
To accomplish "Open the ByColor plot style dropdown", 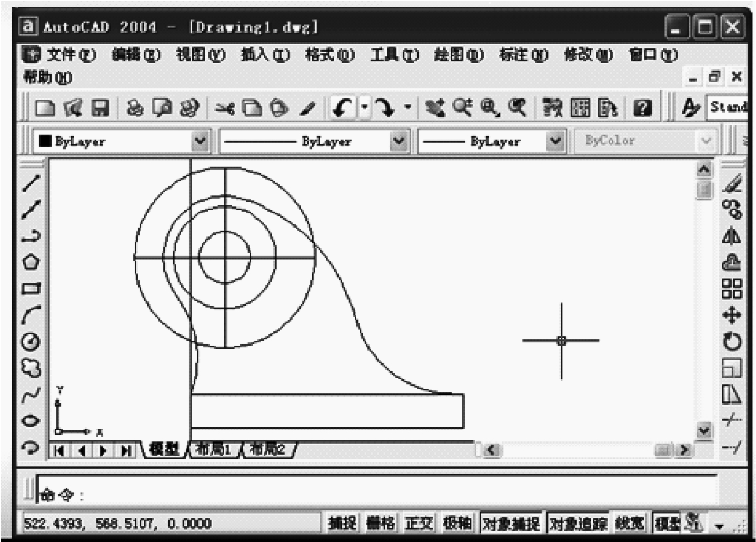I will 706,141.
